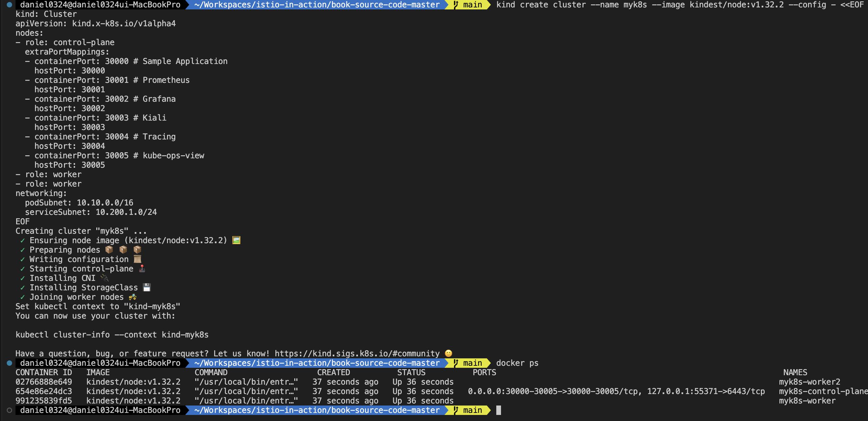Click tractor emoji after Joining worker nodes
Screen dimensions: 868x421
(x=132, y=297)
